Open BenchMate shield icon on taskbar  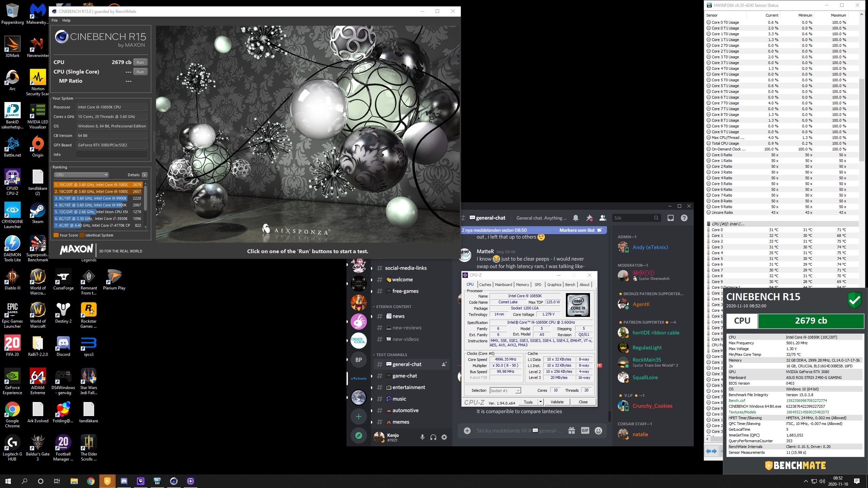pyautogui.click(x=107, y=481)
